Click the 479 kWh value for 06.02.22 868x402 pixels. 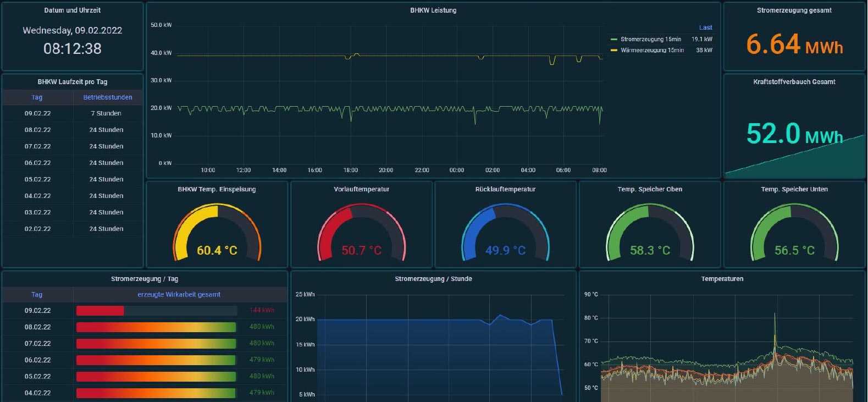(x=262, y=360)
